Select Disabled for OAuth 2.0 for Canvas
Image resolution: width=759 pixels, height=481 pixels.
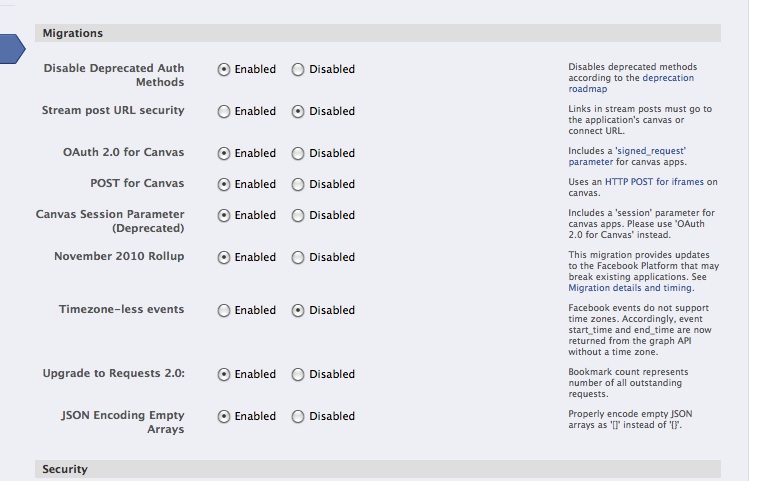point(298,154)
